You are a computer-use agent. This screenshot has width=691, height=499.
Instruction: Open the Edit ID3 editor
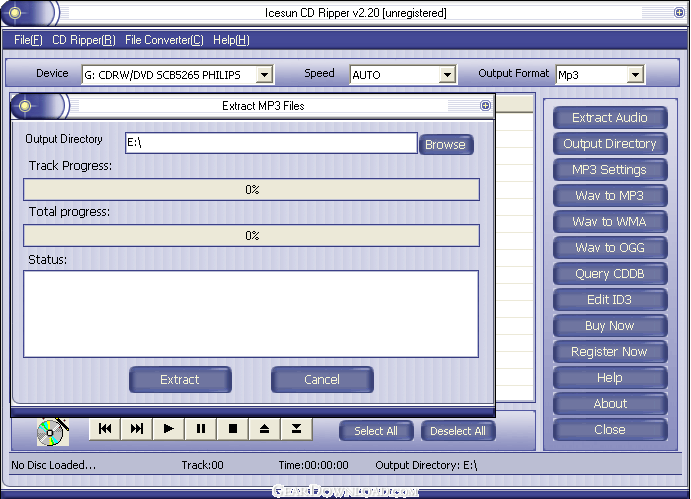[610, 300]
